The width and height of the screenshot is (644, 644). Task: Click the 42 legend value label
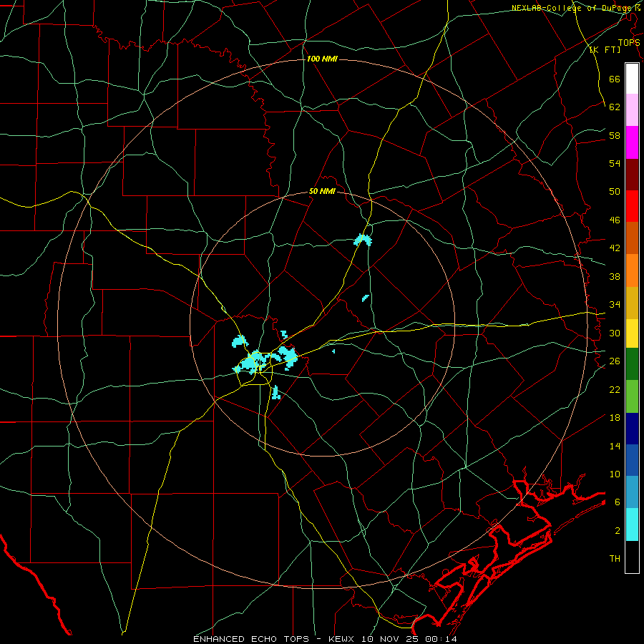coord(615,248)
